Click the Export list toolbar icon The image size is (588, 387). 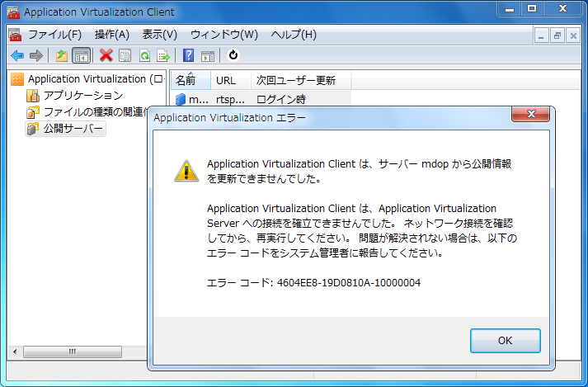click(163, 56)
